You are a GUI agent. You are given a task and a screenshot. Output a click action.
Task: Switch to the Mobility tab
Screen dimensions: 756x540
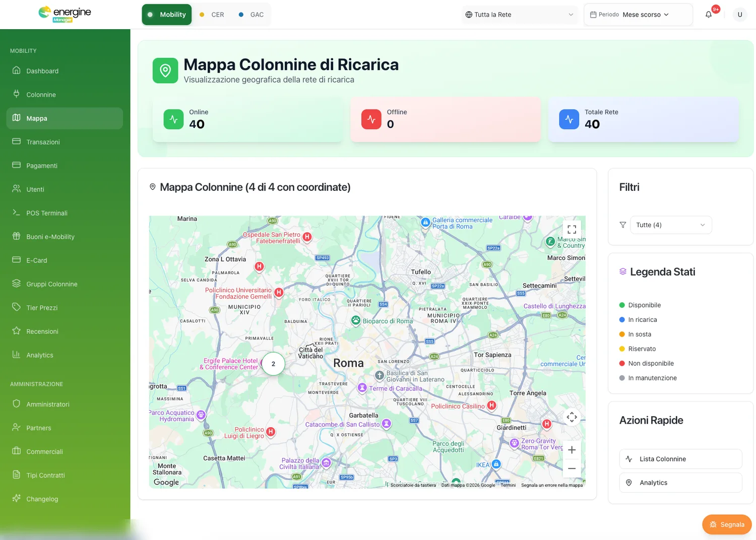(x=167, y=15)
